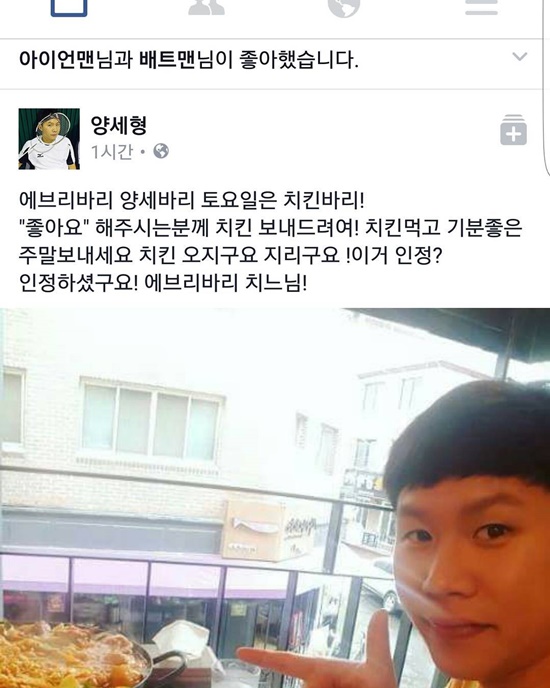Open the Friend Requests tab icon
550x688 pixels.
[x=206, y=7]
